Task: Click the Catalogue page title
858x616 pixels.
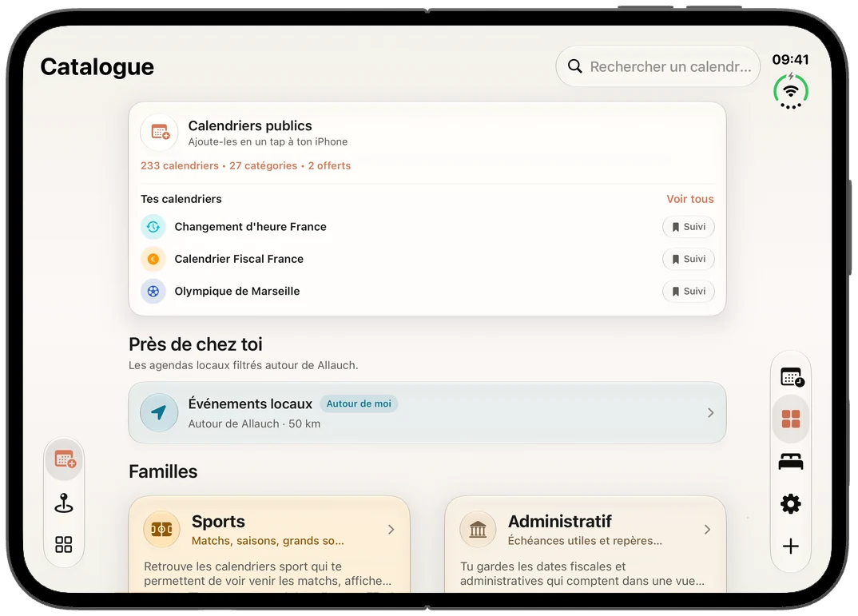Action: tap(97, 67)
